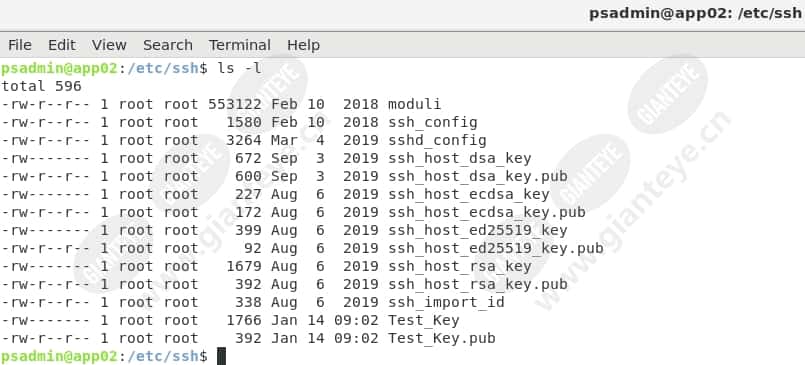Click the terminal cursor at bottom prompt
The width and height of the screenshot is (805, 365).
221,356
